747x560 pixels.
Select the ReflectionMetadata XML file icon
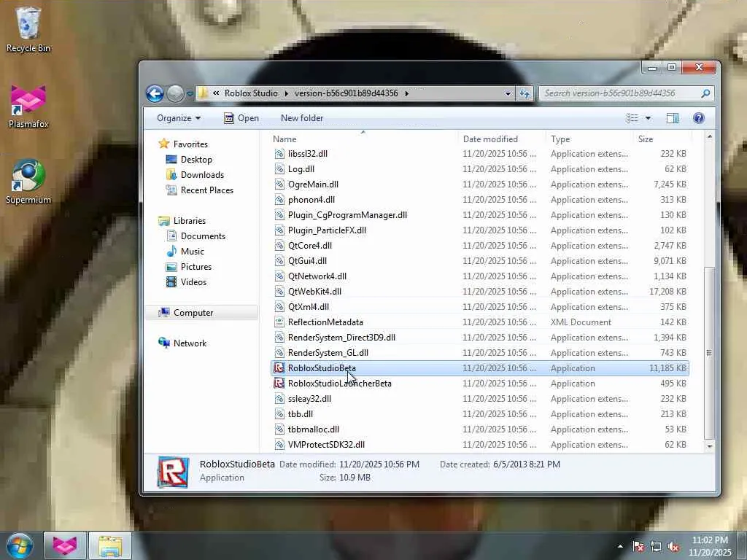[279, 322]
